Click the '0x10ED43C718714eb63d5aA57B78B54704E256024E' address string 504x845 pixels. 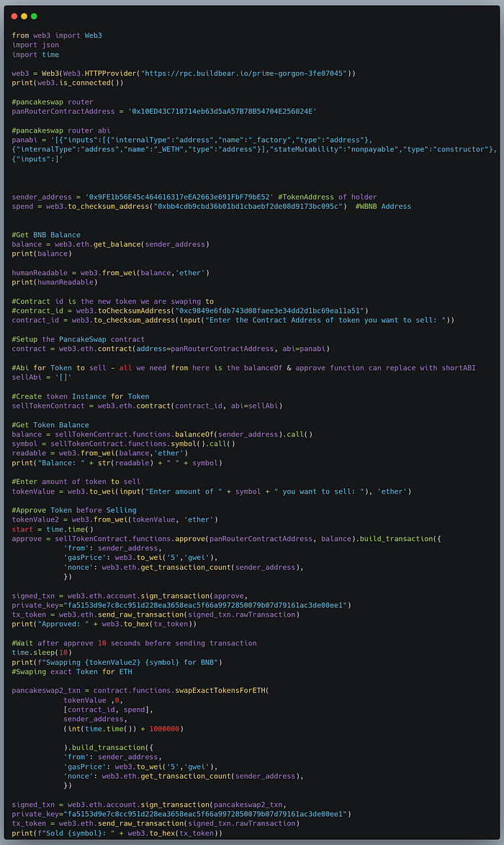222,112
